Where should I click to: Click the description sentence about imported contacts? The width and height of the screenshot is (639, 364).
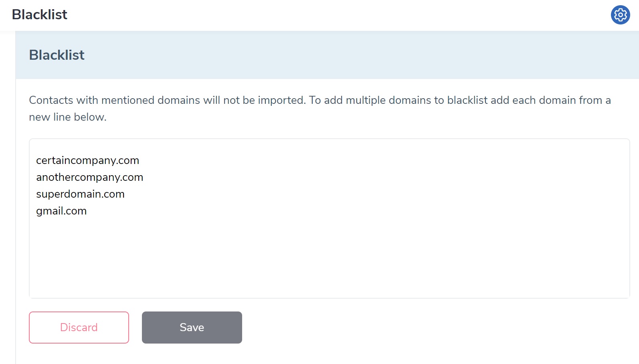pos(168,100)
